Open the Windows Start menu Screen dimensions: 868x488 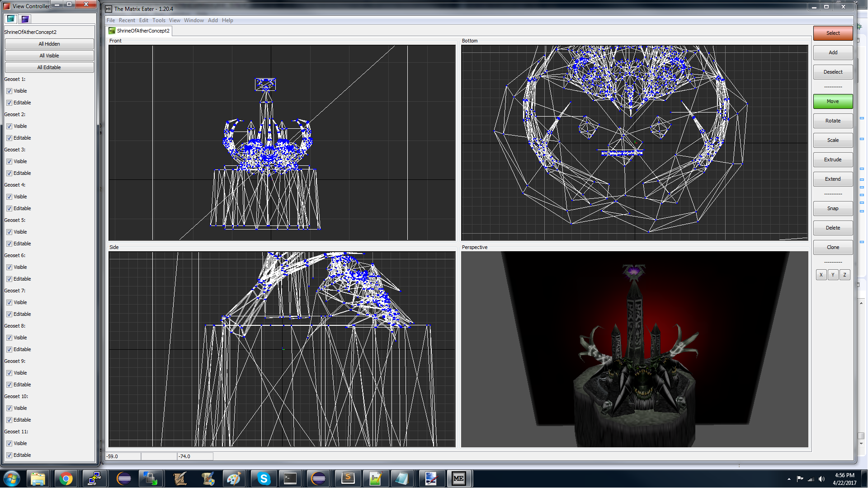tap(12, 479)
